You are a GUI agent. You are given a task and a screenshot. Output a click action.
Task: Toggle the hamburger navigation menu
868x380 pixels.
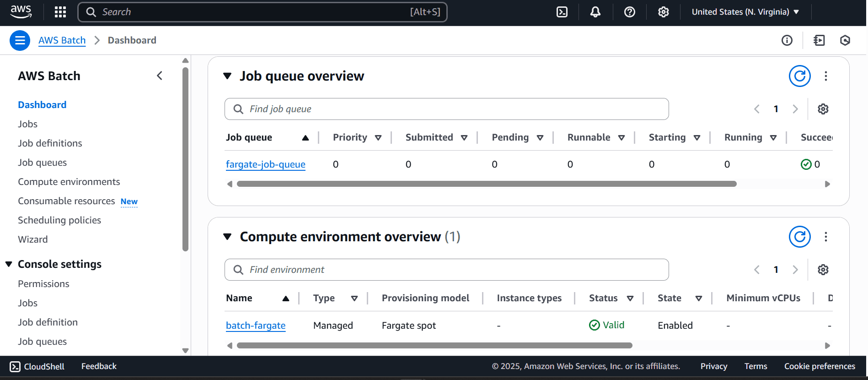point(20,40)
